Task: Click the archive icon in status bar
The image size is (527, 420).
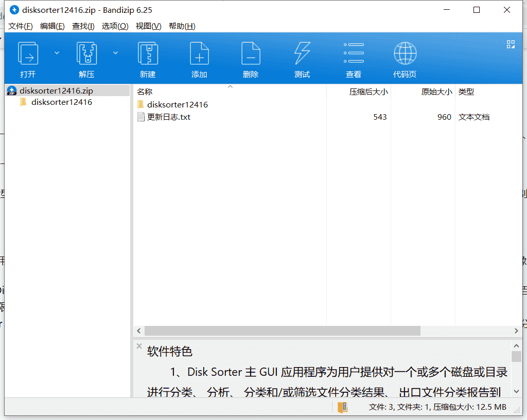Action: click(342, 407)
